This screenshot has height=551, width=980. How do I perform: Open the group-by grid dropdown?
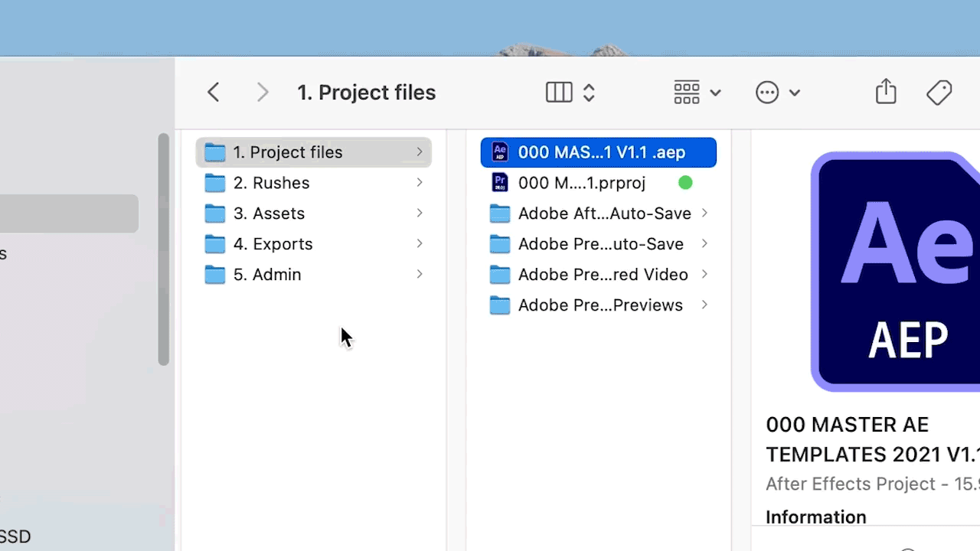pos(697,93)
